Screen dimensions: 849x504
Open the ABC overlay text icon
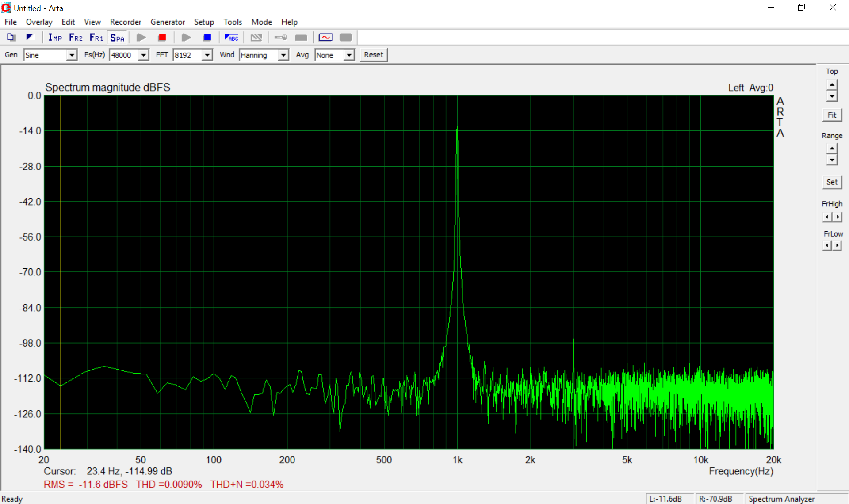point(231,38)
